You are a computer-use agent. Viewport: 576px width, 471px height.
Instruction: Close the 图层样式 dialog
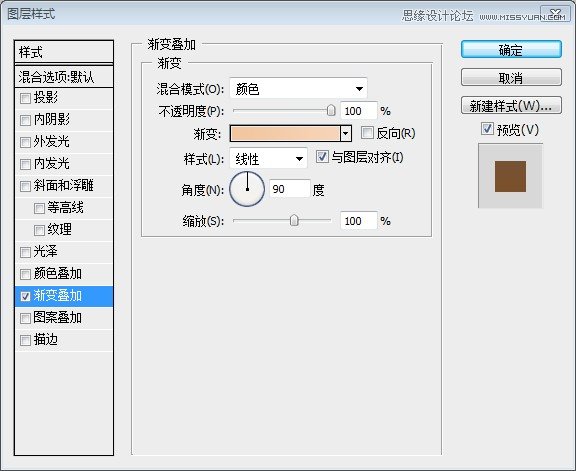tap(555, 14)
